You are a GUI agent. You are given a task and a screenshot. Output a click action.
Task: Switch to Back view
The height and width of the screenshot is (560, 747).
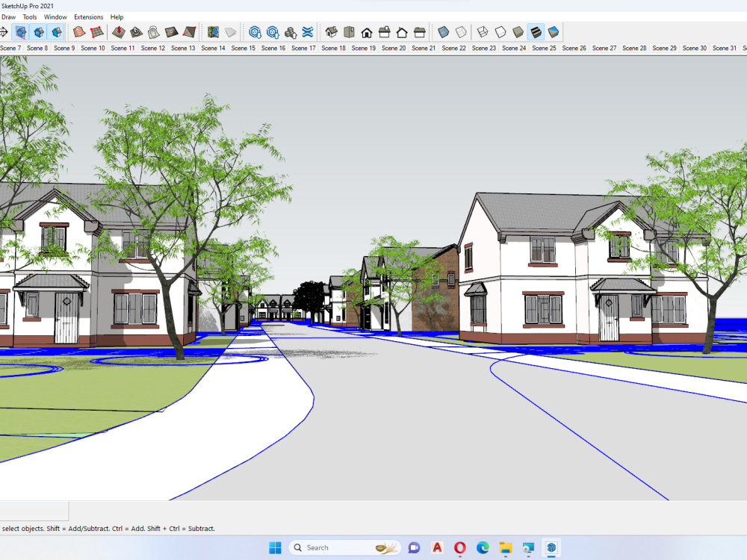point(402,32)
